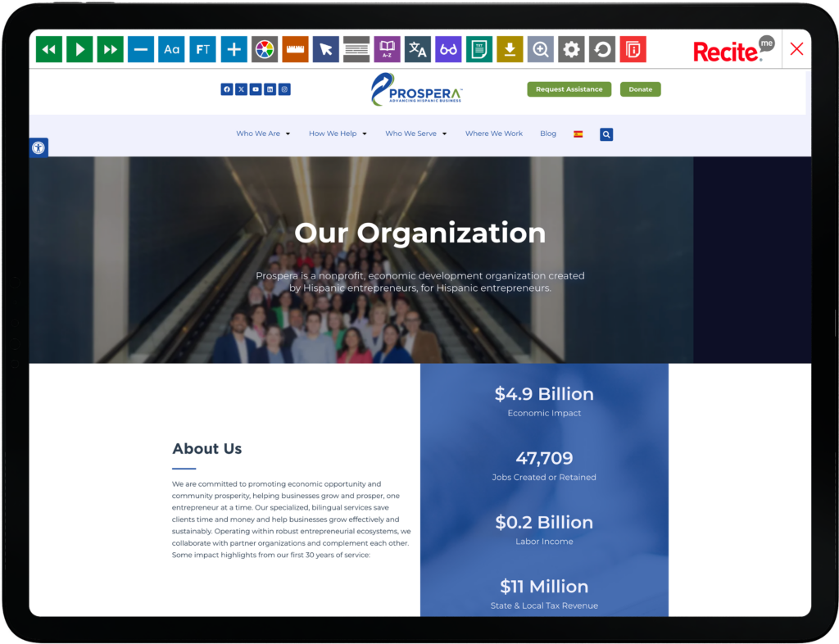Open the Who We Serve dropdown
Viewport: 839px width, 644px height.
point(415,134)
